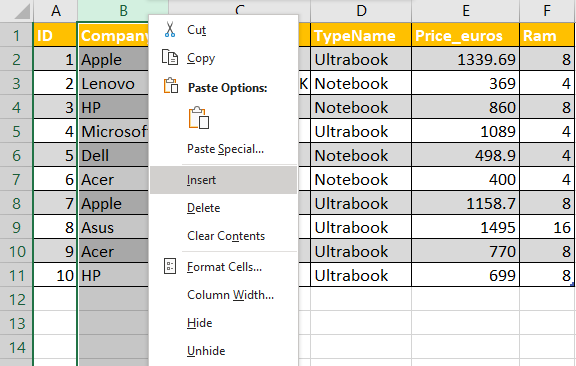Select Insert in the context menu
Screen dimensions: 576x366
point(223,180)
